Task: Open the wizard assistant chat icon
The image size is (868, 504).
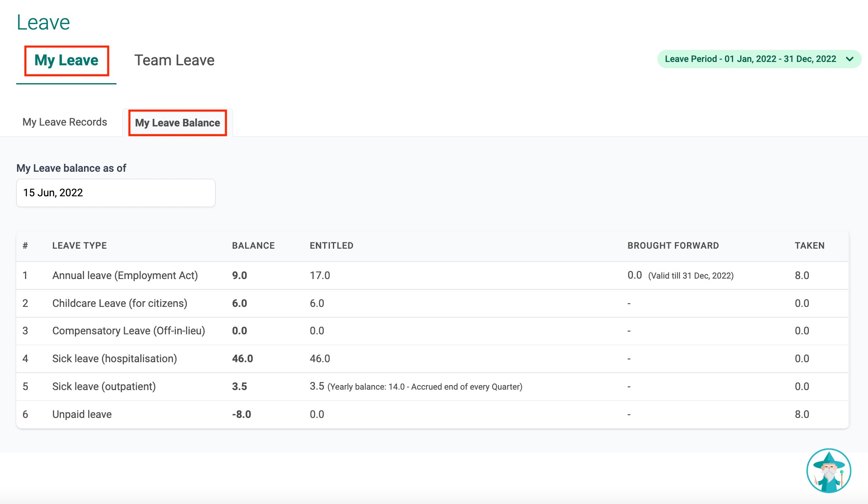Action: pyautogui.click(x=828, y=471)
